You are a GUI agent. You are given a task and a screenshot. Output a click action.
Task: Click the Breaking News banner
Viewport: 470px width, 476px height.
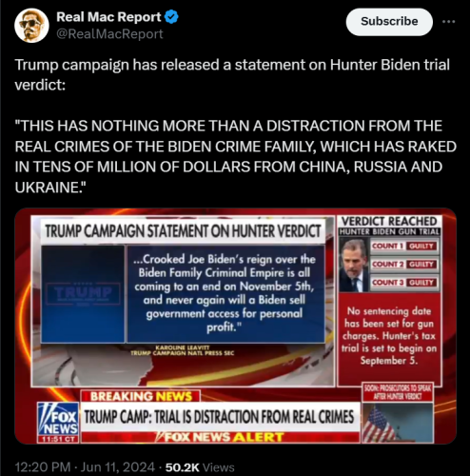[141, 396]
